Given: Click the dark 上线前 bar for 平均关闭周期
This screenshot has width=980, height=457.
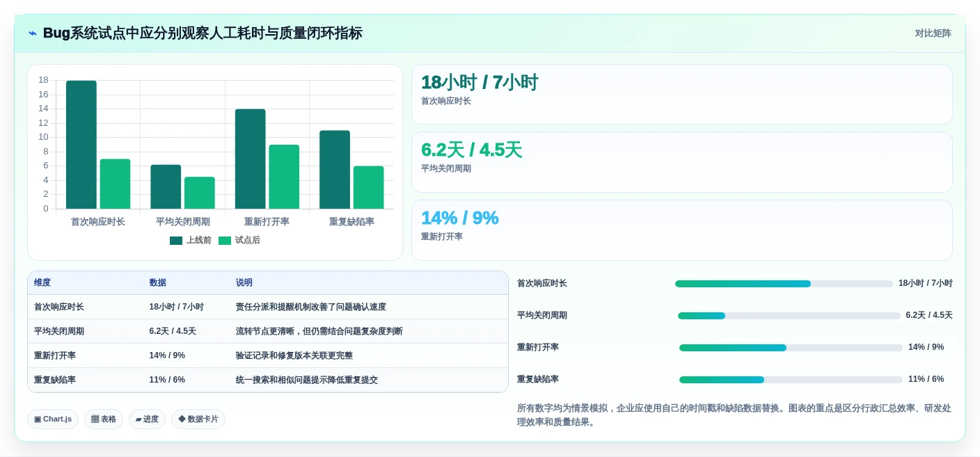Looking at the screenshot, I should [x=166, y=186].
